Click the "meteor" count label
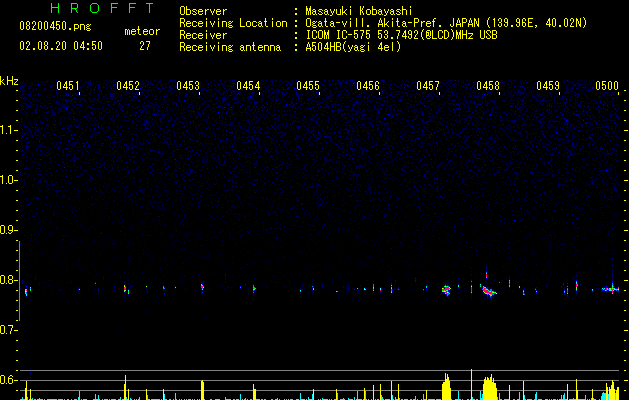The width and height of the screenshot is (629, 400). [x=142, y=31]
